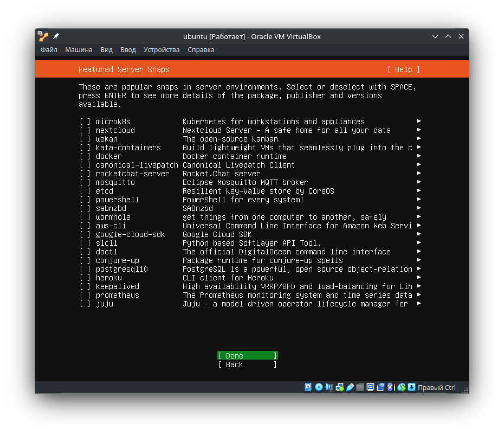Enable the microk8s snap

85,121
